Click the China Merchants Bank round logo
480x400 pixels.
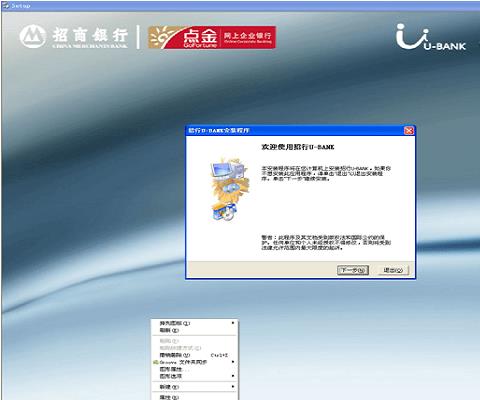[x=33, y=37]
